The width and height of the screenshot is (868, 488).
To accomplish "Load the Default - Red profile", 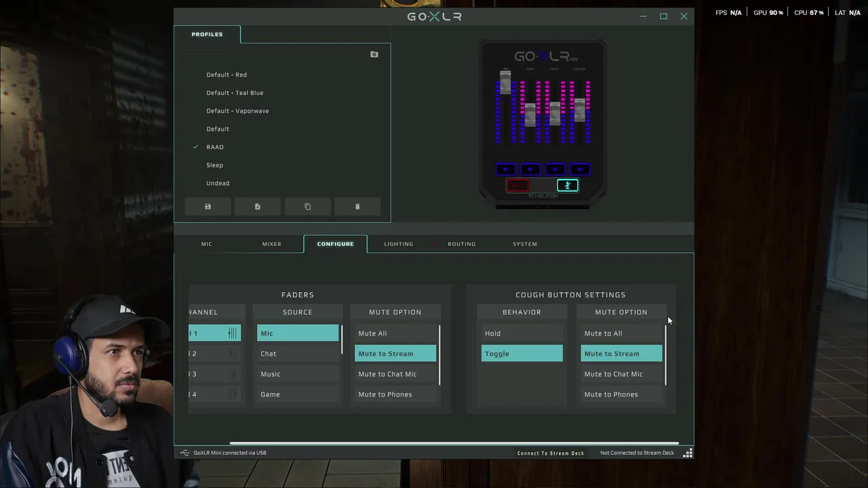I will pos(226,75).
